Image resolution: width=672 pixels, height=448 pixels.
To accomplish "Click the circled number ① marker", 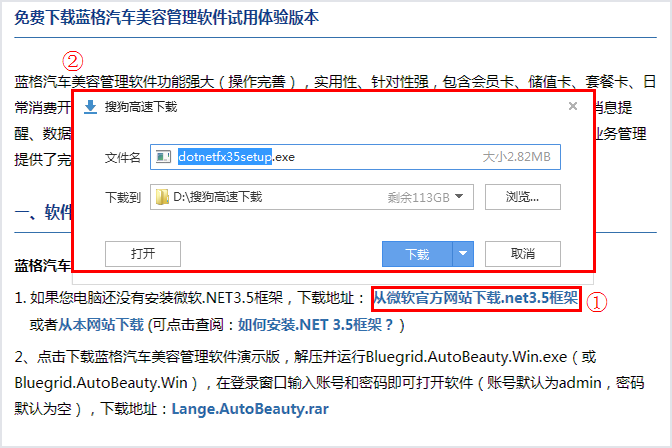I will 597,301.
